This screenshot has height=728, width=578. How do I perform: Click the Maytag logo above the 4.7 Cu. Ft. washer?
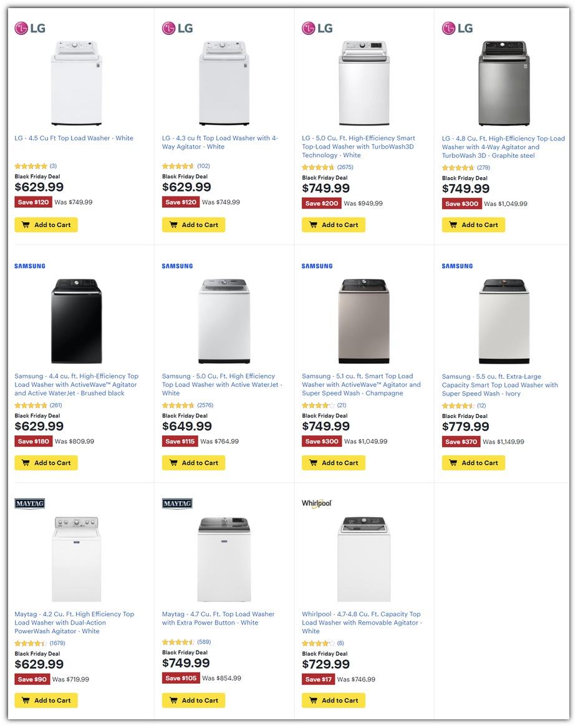pyautogui.click(x=177, y=503)
